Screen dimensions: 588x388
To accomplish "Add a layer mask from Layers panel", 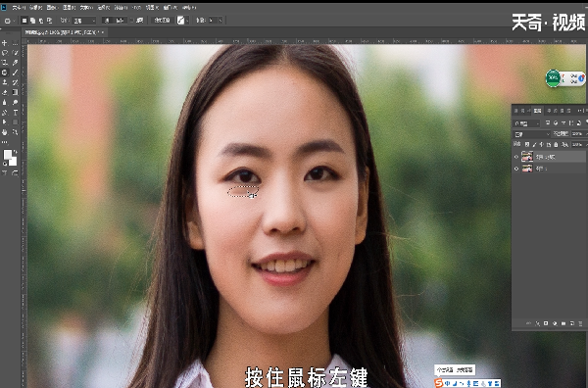I will pos(546,323).
